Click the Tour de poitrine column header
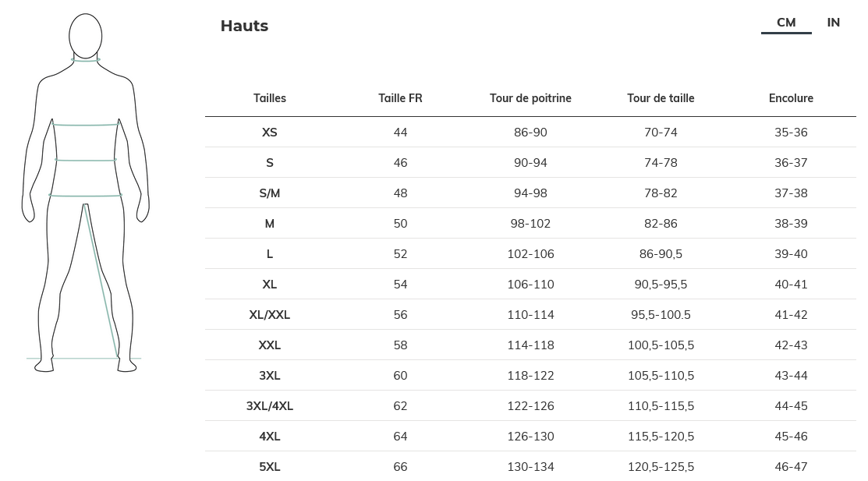Screen dimensions: 868x481 (x=530, y=98)
